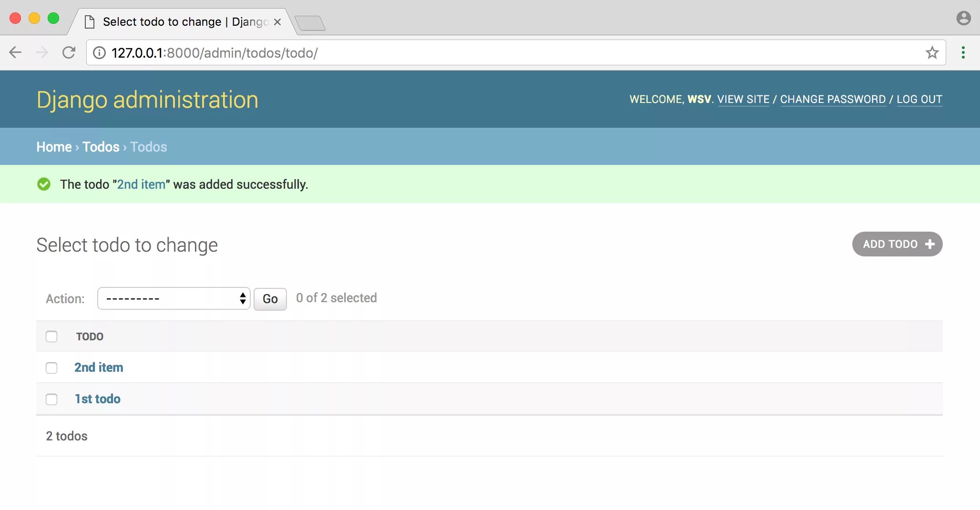
Task: Click the browser back arrow
Action: point(15,52)
